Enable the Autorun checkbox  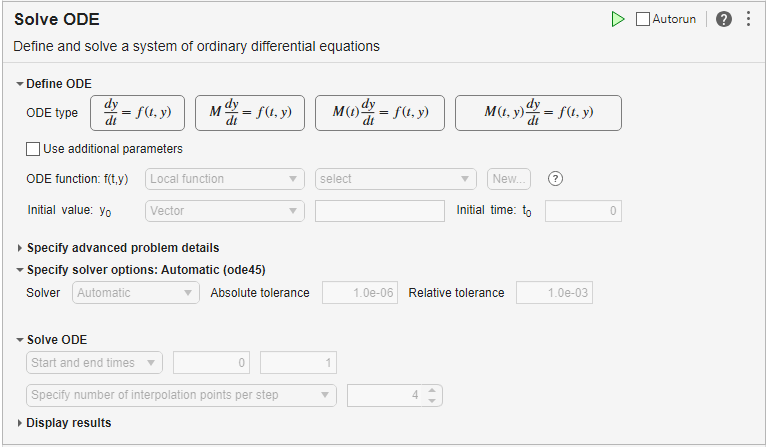coord(643,19)
